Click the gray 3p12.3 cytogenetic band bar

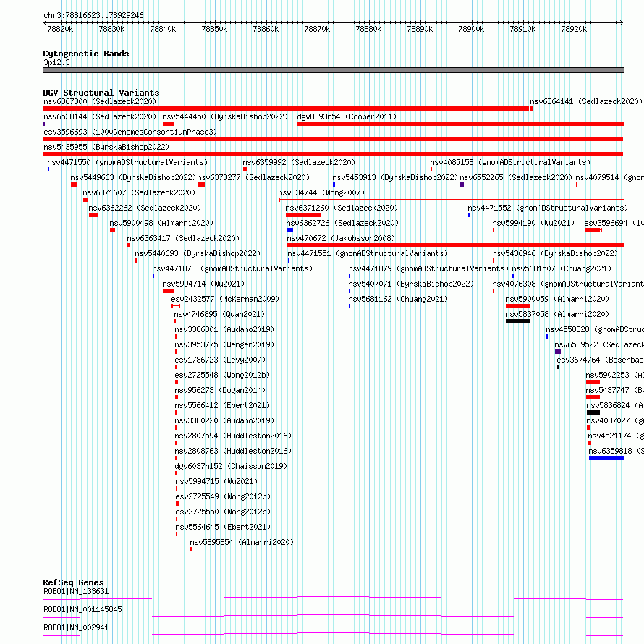click(333, 70)
